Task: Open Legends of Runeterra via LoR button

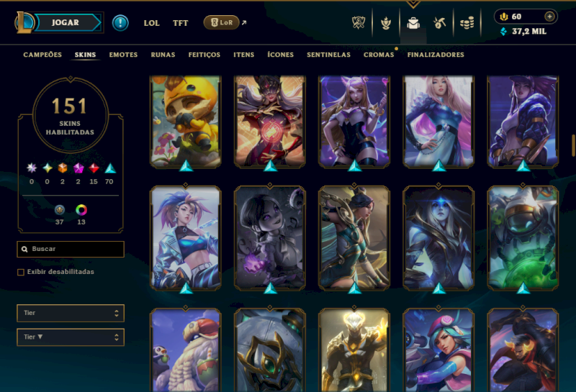Action: (222, 23)
